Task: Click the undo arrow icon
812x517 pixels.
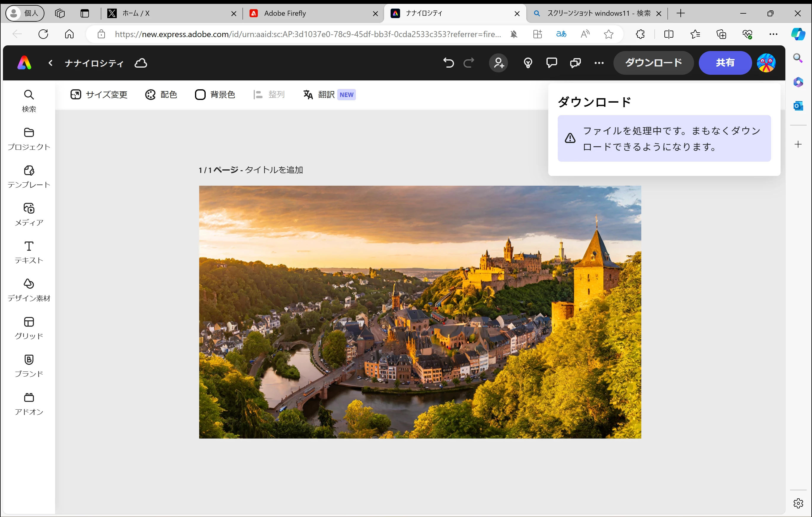Action: 448,63
